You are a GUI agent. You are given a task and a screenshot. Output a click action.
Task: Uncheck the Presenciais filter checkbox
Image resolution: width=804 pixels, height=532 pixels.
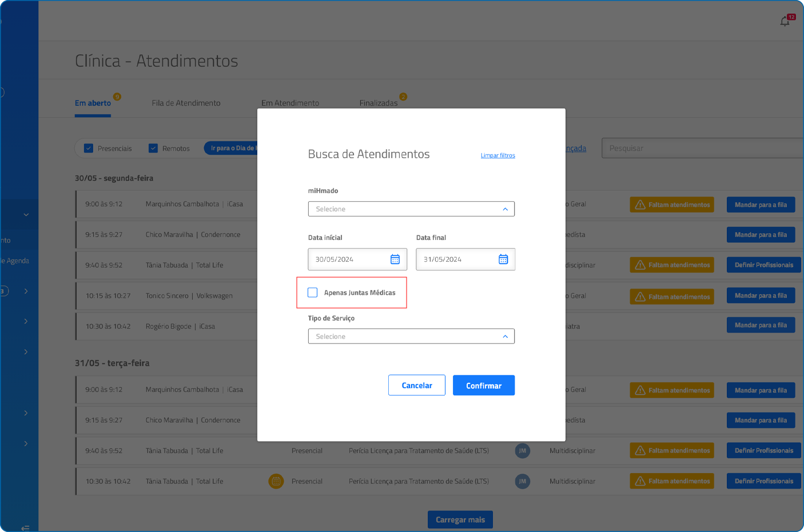pyautogui.click(x=89, y=149)
